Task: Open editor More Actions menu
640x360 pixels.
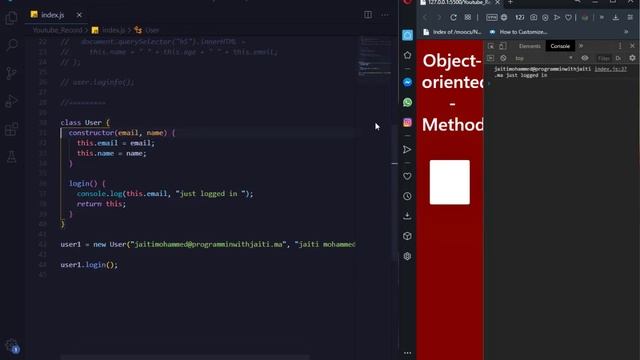Action: pos(385,15)
